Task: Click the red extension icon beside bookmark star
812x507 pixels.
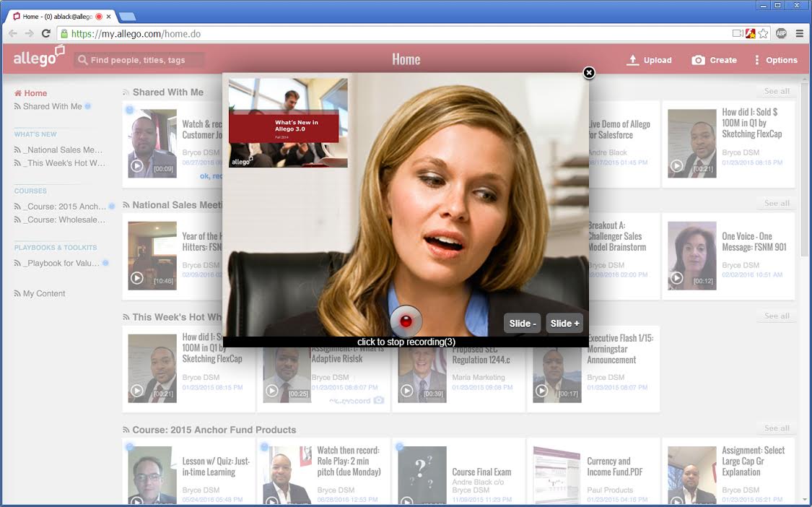Action: [x=751, y=34]
